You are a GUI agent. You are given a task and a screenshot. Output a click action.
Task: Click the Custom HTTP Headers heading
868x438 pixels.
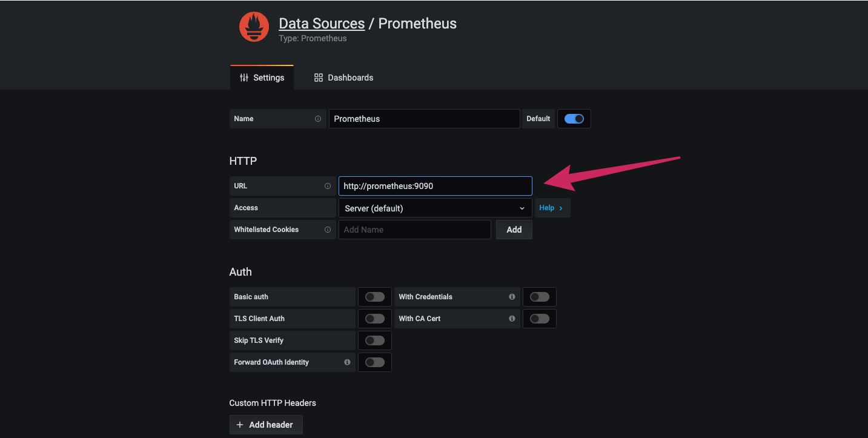[273, 403]
